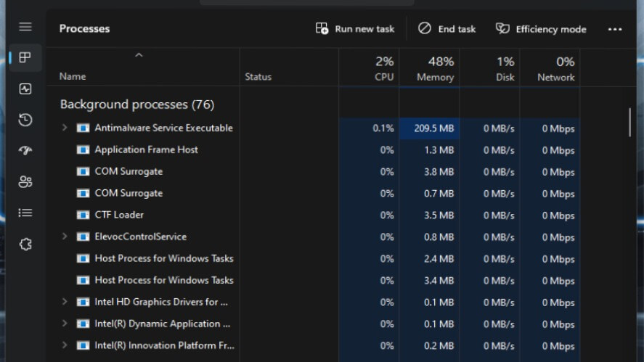Open the Performance sidebar icon
This screenshot has height=362, width=644.
(x=25, y=89)
